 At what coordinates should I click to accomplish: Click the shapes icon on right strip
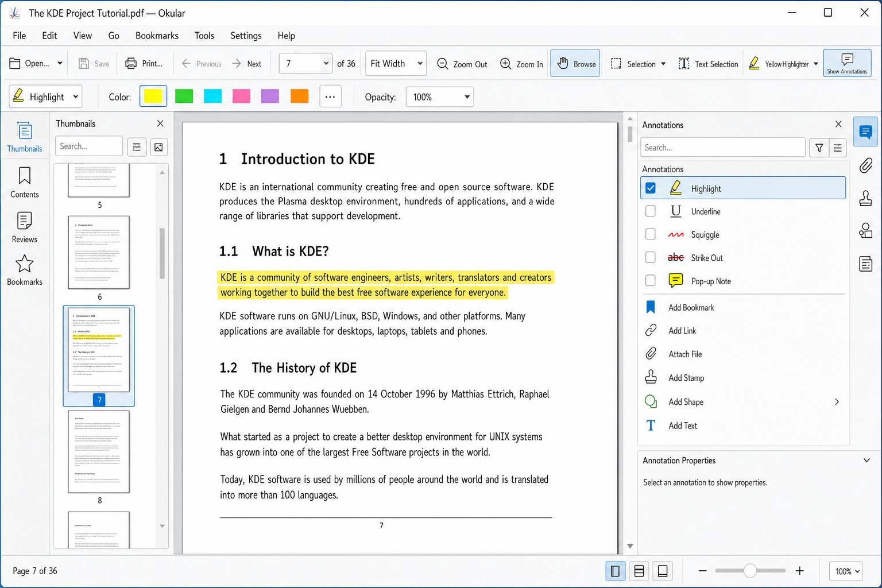point(866,231)
